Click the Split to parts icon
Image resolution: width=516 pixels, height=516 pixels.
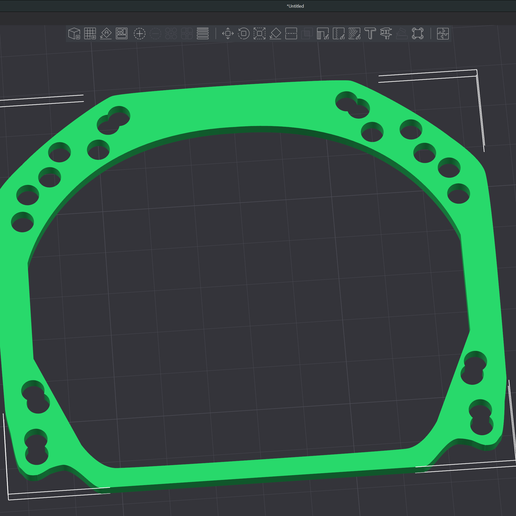[187, 34]
